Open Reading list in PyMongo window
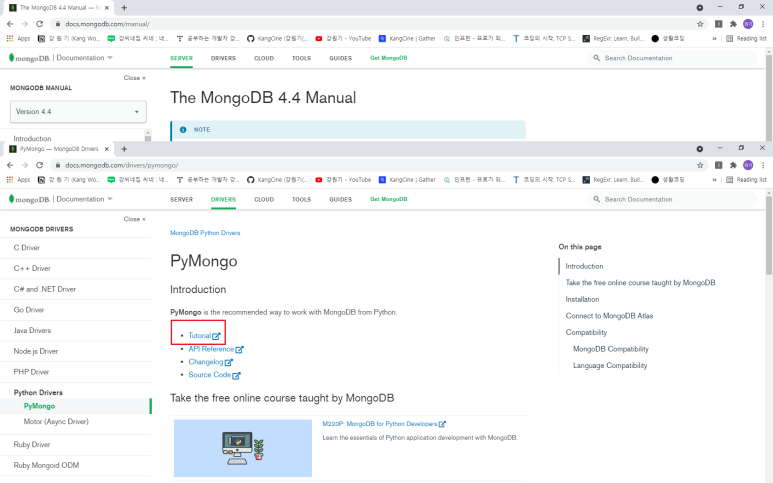 [746, 180]
